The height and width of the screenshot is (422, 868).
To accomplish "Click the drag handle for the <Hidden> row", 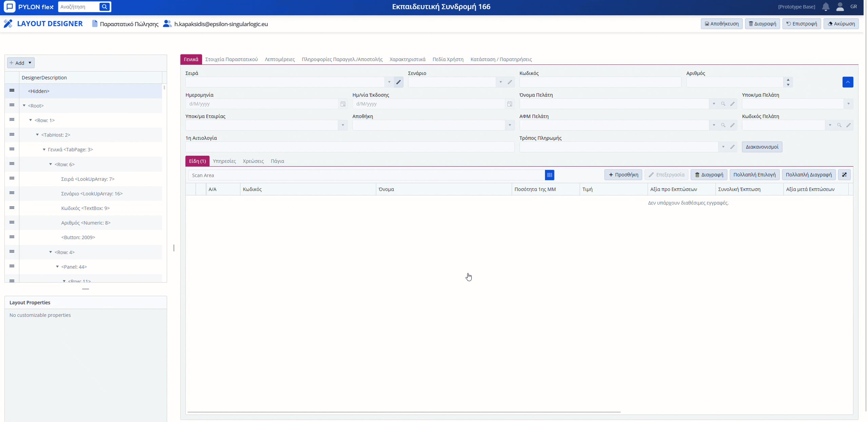I will (12, 90).
